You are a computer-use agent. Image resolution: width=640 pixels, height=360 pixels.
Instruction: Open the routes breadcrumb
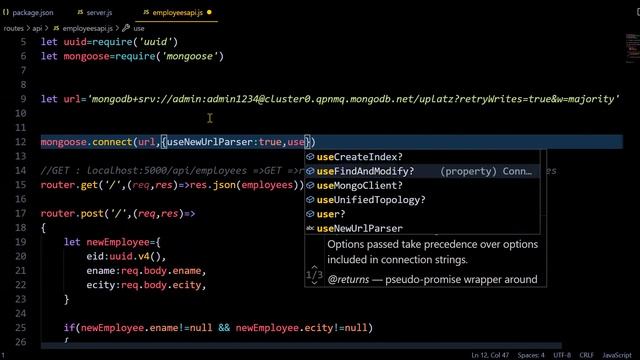point(13,29)
